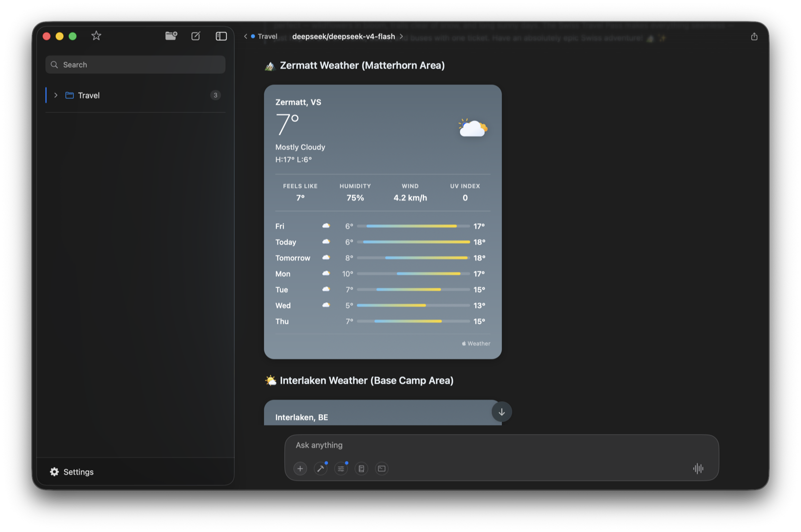Expand the Travel folder chevron
801x532 pixels.
point(56,95)
